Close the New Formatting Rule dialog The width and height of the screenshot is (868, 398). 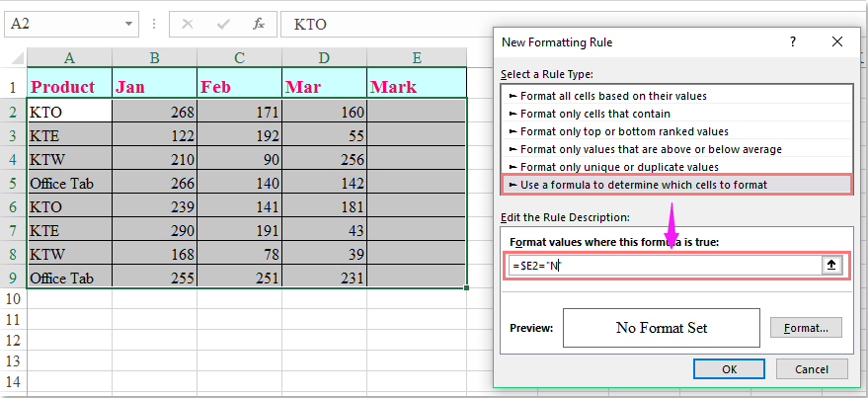coord(837,42)
